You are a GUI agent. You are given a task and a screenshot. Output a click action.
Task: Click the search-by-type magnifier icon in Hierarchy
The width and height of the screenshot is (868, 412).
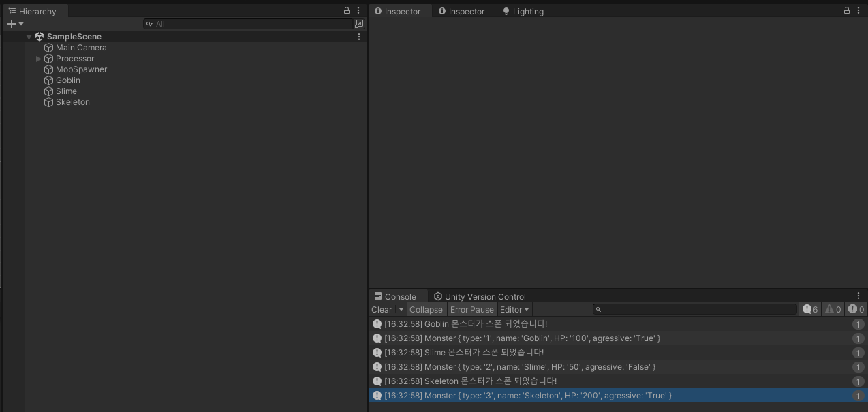coord(149,23)
